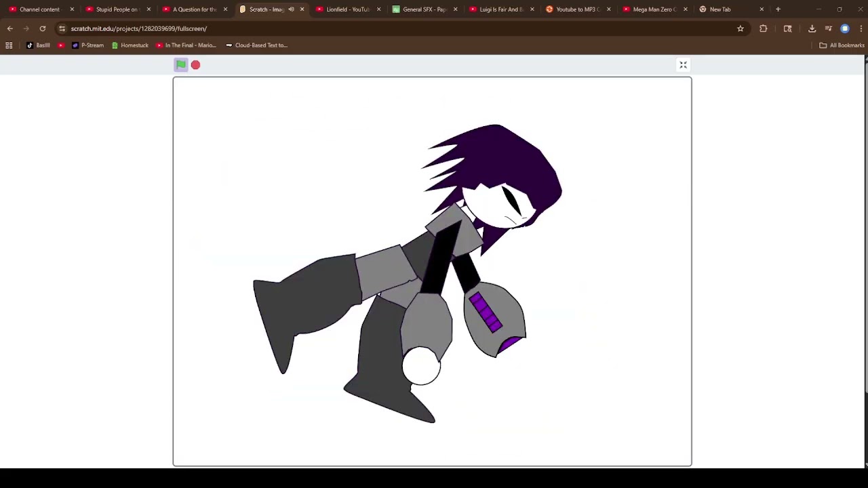Mute audio icon on Scratch tab

[x=291, y=9]
